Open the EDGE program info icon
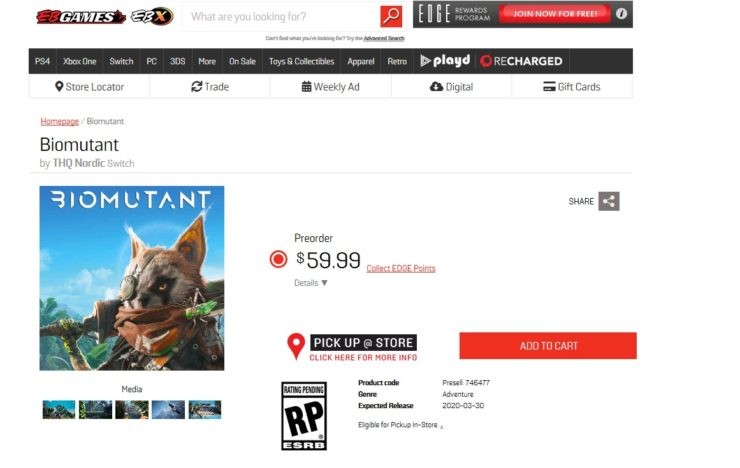This screenshot has width=740, height=468. (621, 14)
